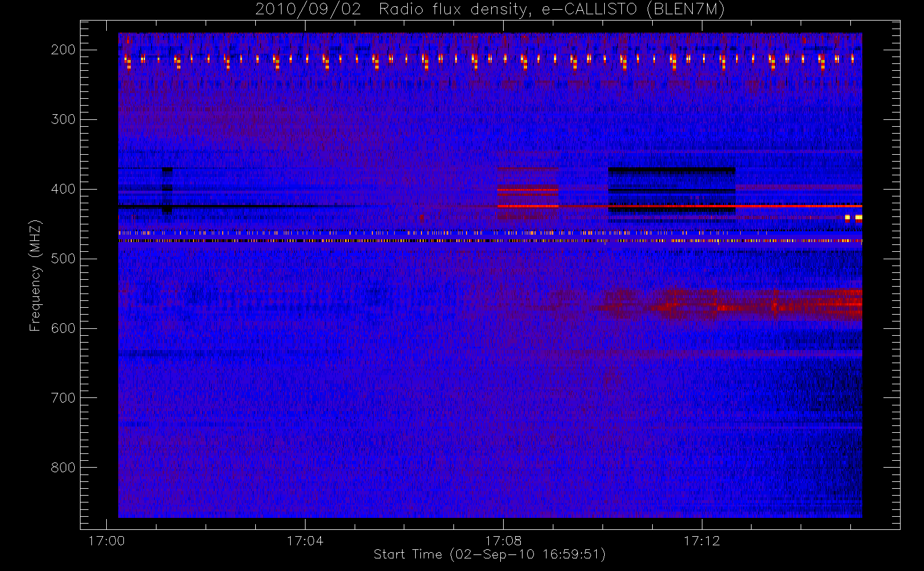924x571 pixels.
Task: Click the 17:12 time tick label
Action: point(702,541)
